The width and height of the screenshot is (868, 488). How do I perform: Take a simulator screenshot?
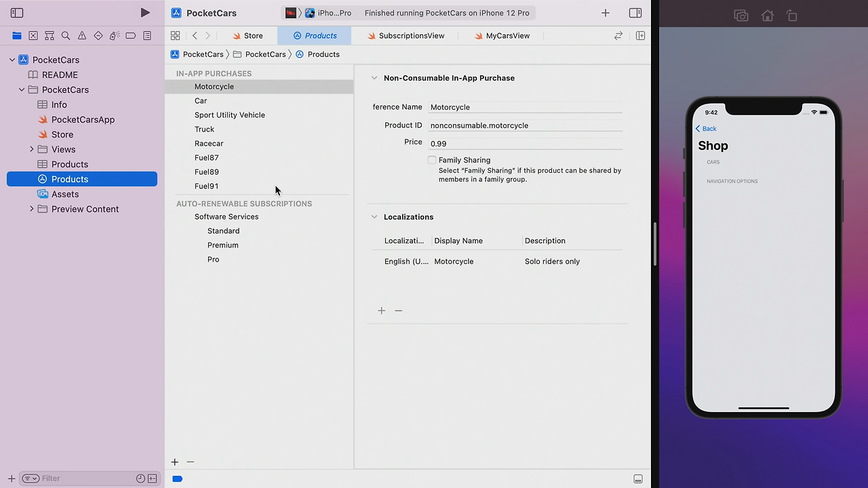[x=741, y=16]
